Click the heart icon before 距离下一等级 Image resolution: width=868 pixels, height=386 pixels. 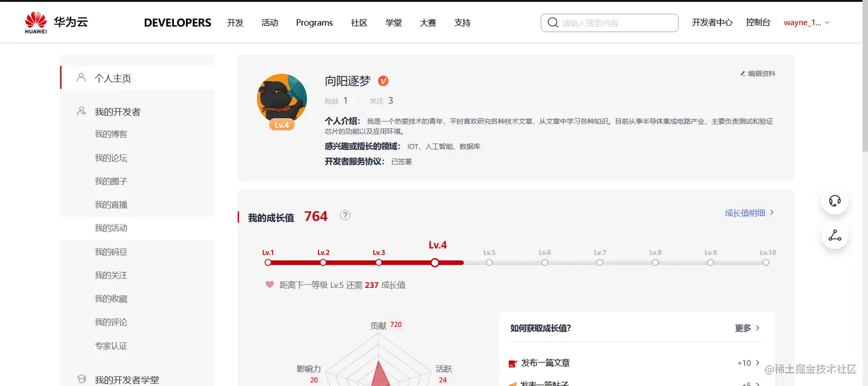point(269,284)
